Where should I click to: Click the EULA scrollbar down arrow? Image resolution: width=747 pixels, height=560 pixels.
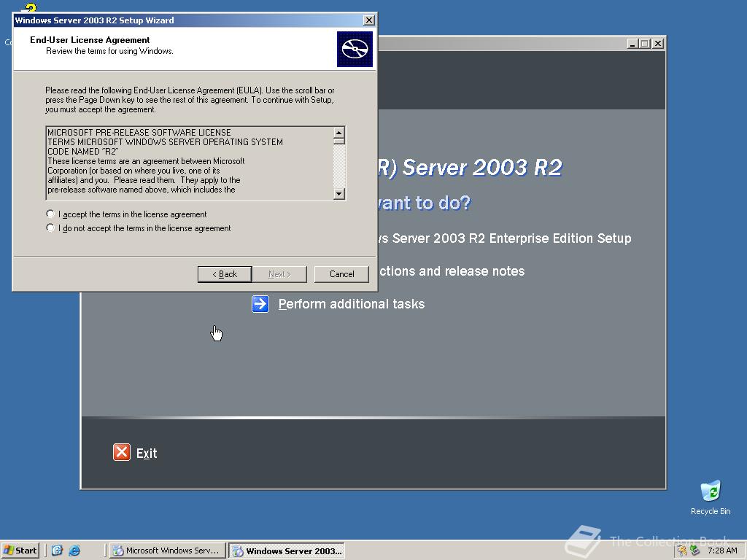[x=338, y=193]
